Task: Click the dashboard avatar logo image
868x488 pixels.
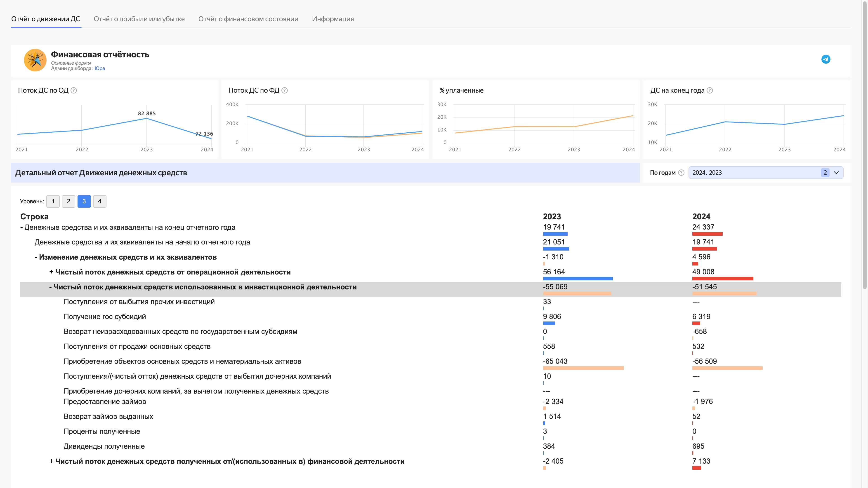Action: pos(35,60)
